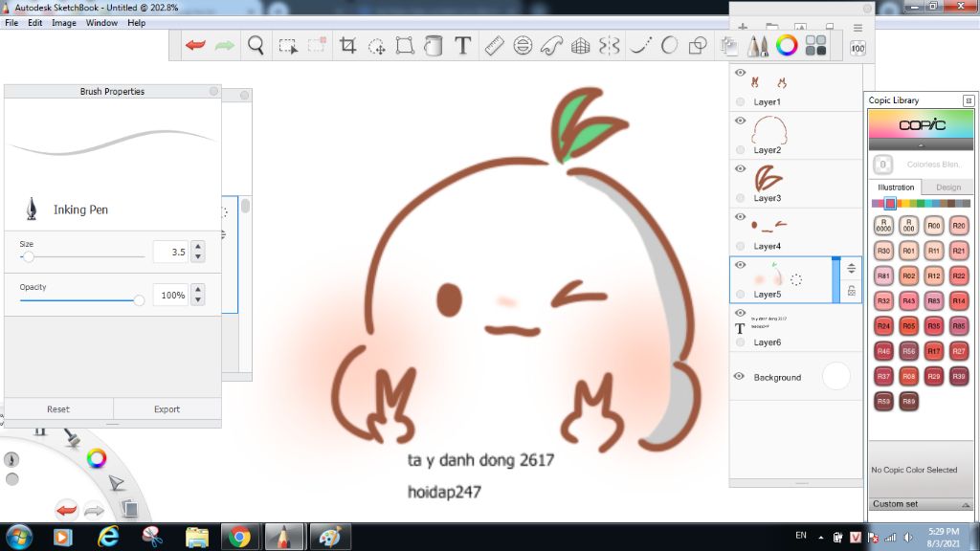Click the round marker beside Layer1 name

(x=740, y=101)
